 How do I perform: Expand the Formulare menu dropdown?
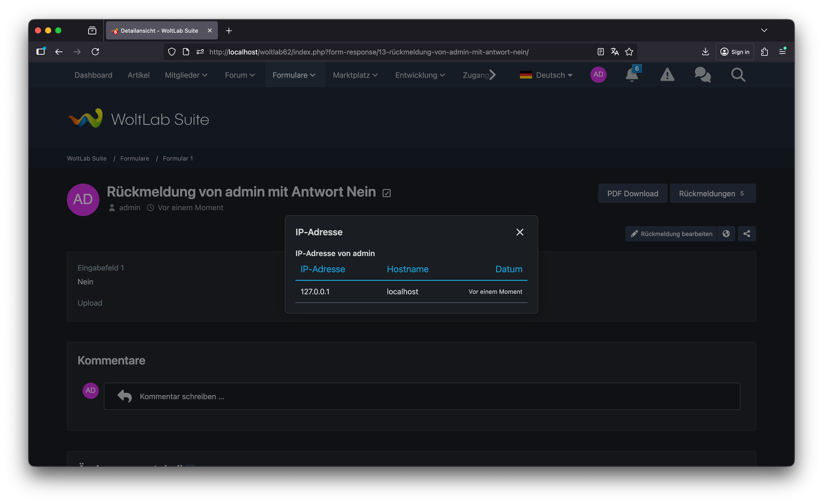[x=294, y=75]
